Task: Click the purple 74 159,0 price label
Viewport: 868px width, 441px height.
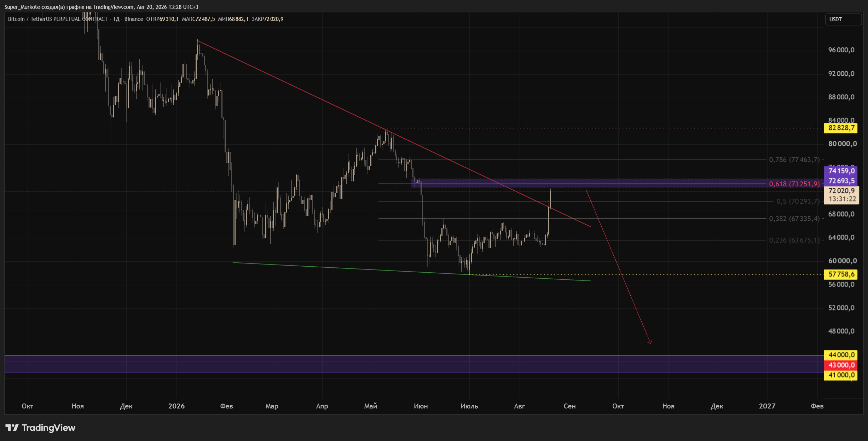Action: tap(841, 171)
